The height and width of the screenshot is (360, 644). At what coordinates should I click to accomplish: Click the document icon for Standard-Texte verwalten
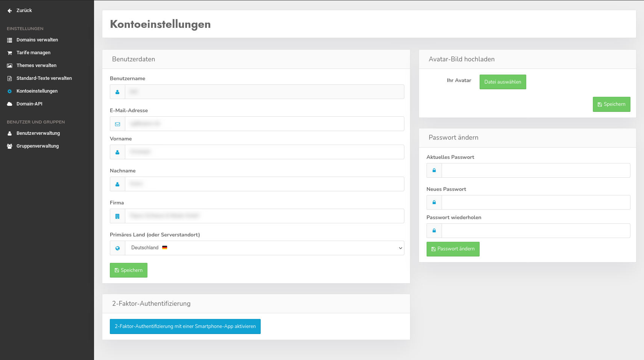(x=10, y=78)
